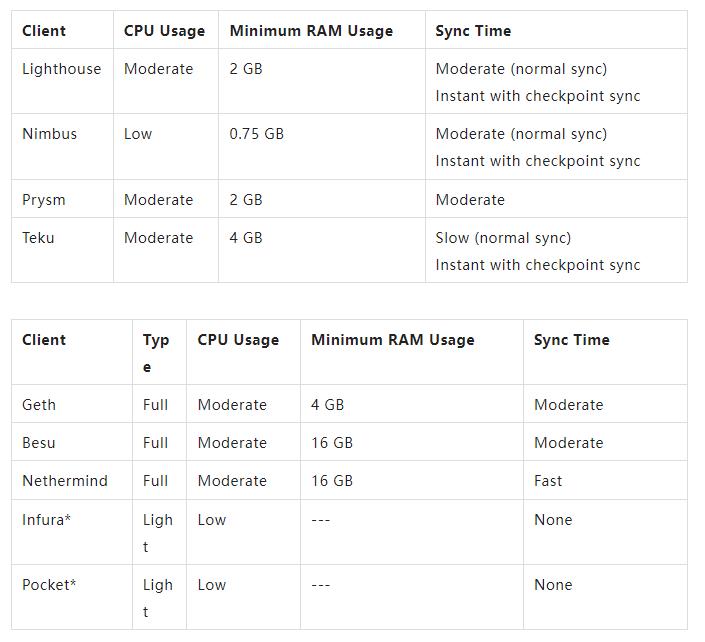Click the 0.75 GB RAM value
This screenshot has height=642, width=705.
click(256, 134)
